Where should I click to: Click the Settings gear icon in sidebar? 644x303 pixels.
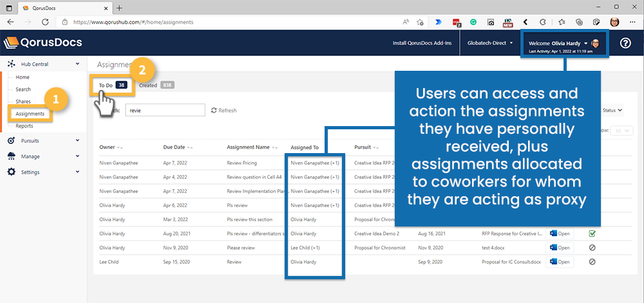(x=12, y=172)
